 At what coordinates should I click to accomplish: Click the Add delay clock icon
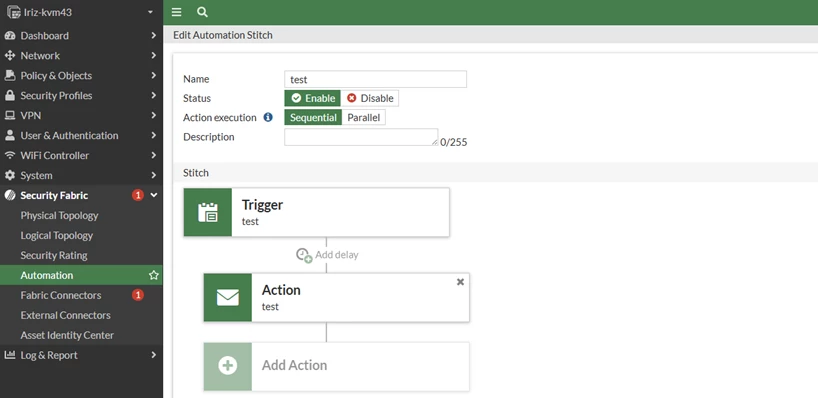pos(304,255)
